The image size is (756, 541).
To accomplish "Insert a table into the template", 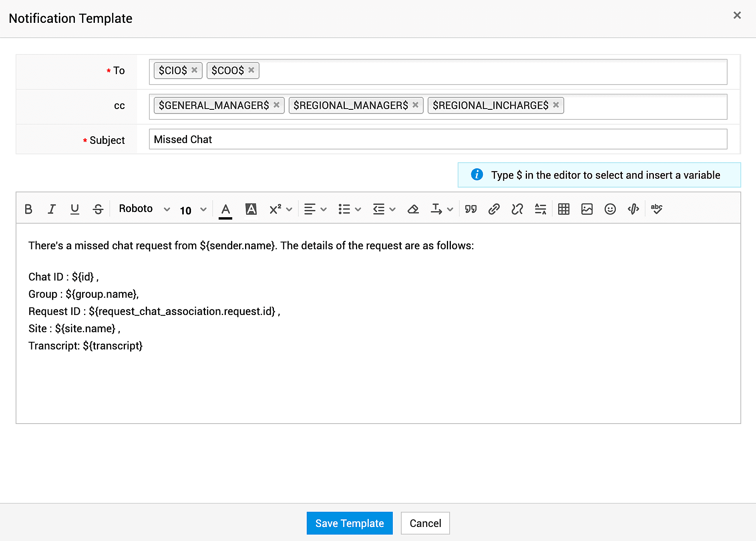I will click(x=563, y=209).
